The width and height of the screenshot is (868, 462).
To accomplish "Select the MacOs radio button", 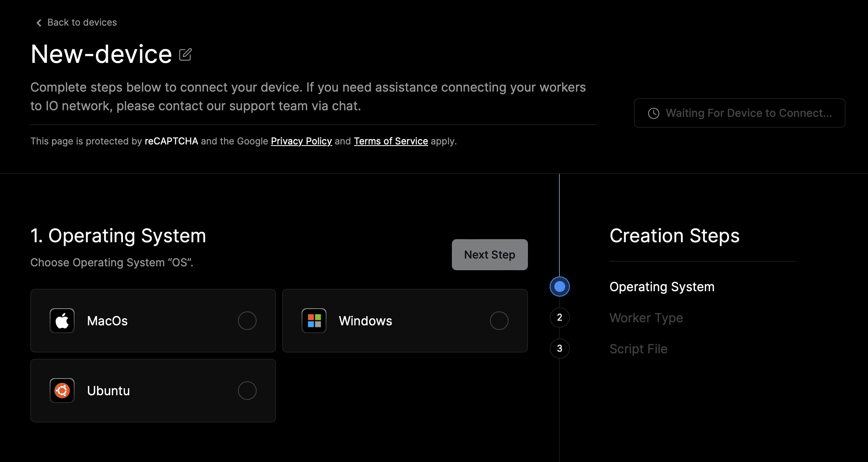I will 247,321.
